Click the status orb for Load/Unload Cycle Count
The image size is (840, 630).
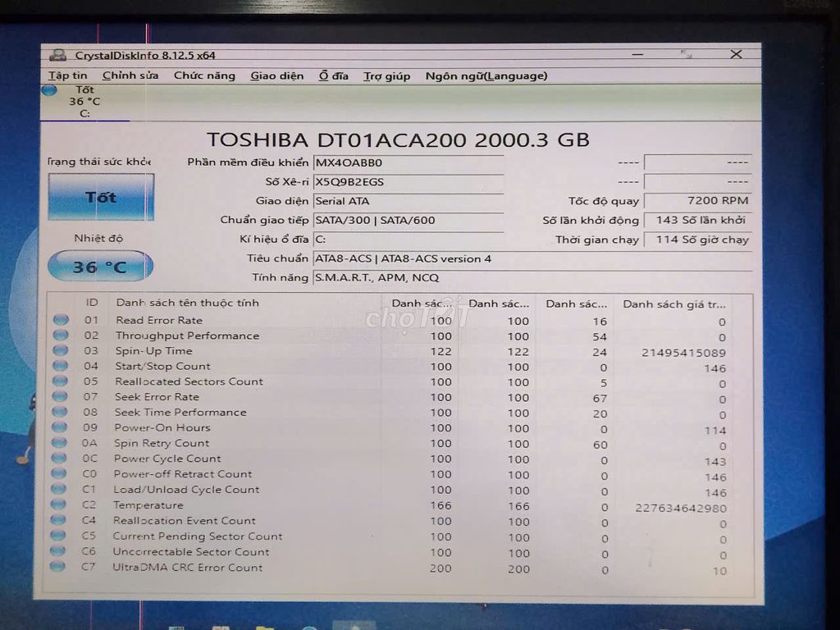[58, 489]
